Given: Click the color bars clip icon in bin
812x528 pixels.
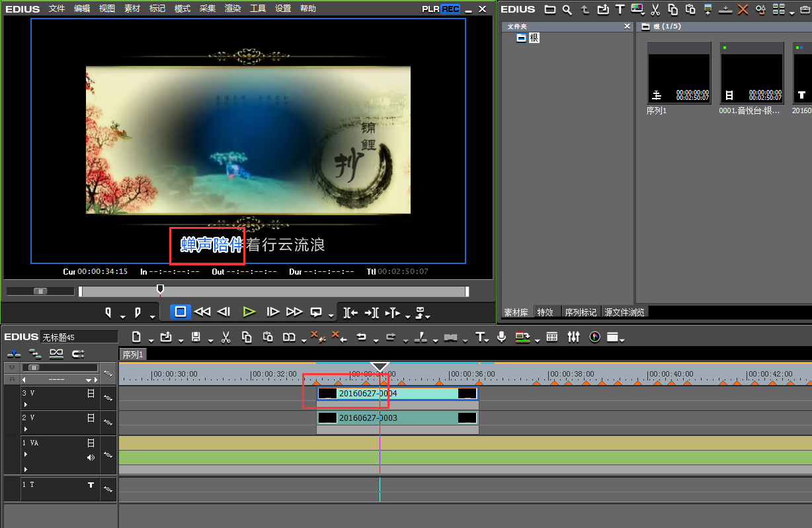Looking at the screenshot, I should [x=637, y=9].
